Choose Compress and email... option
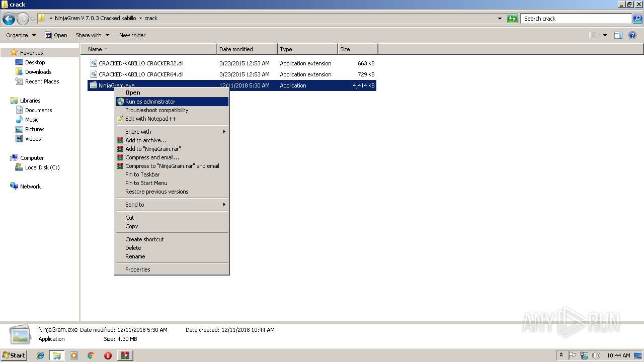 coord(172,157)
